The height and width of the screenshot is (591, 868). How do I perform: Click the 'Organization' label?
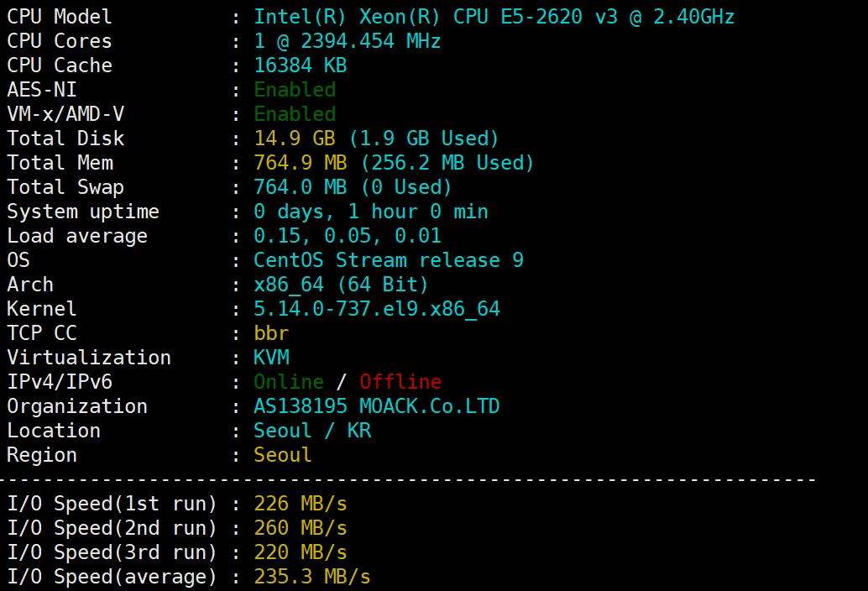[x=77, y=406]
